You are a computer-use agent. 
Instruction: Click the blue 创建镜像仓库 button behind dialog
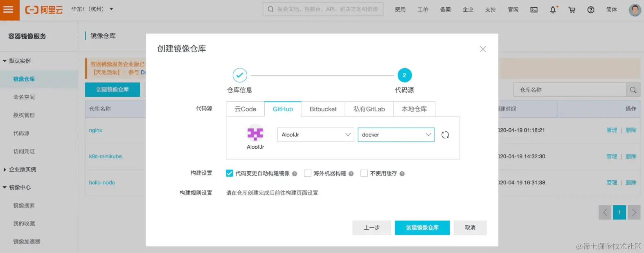[x=113, y=90]
